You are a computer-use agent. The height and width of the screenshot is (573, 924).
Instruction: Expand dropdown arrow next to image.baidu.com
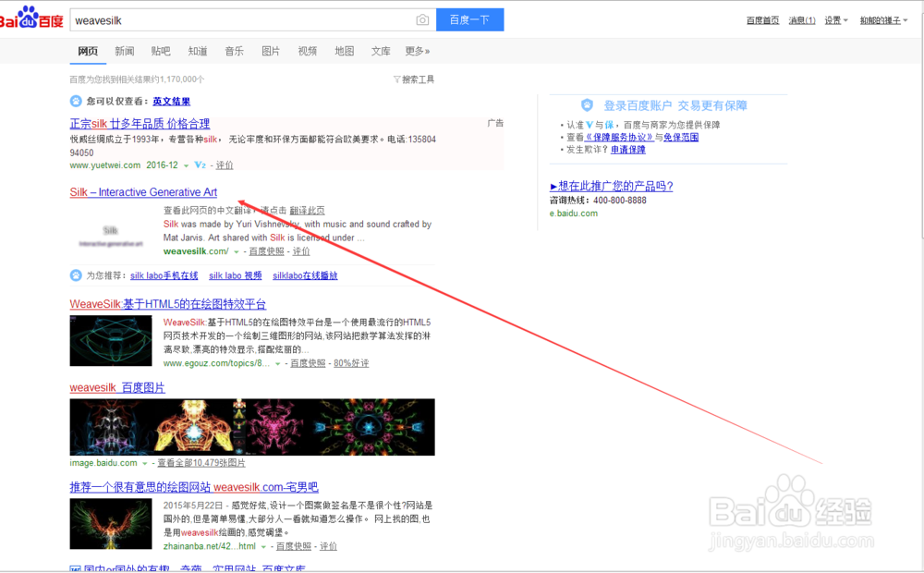coord(144,464)
